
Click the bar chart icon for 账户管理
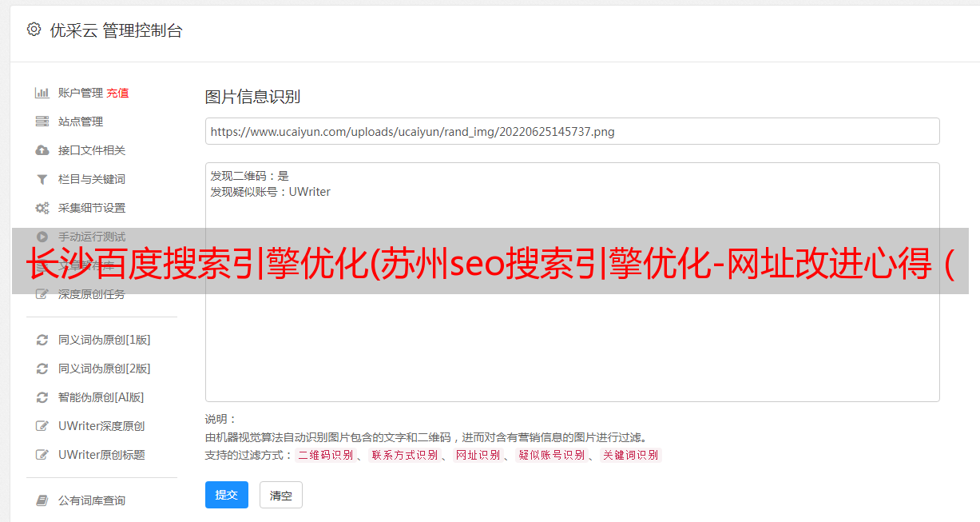coord(42,93)
